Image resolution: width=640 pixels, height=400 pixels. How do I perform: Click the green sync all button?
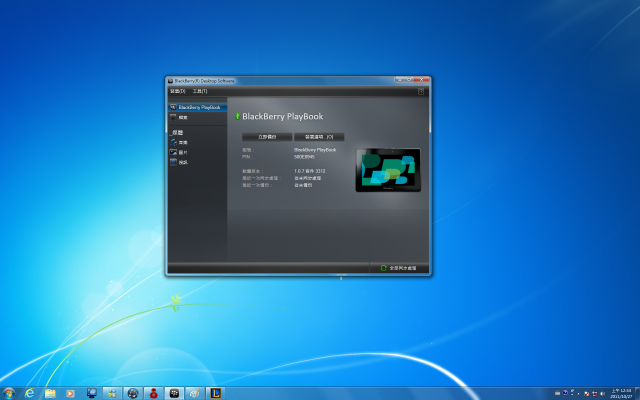point(399,268)
